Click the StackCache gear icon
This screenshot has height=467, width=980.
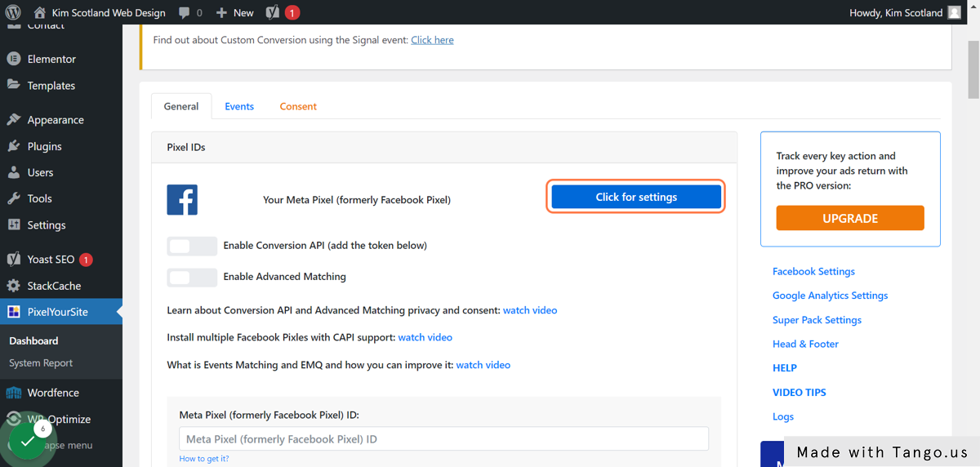tap(13, 286)
